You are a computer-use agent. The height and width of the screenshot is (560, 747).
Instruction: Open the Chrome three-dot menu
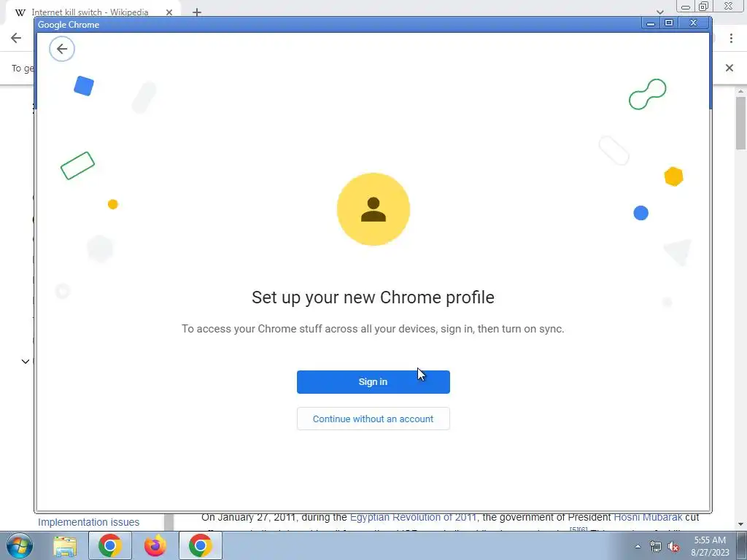pyautogui.click(x=731, y=38)
